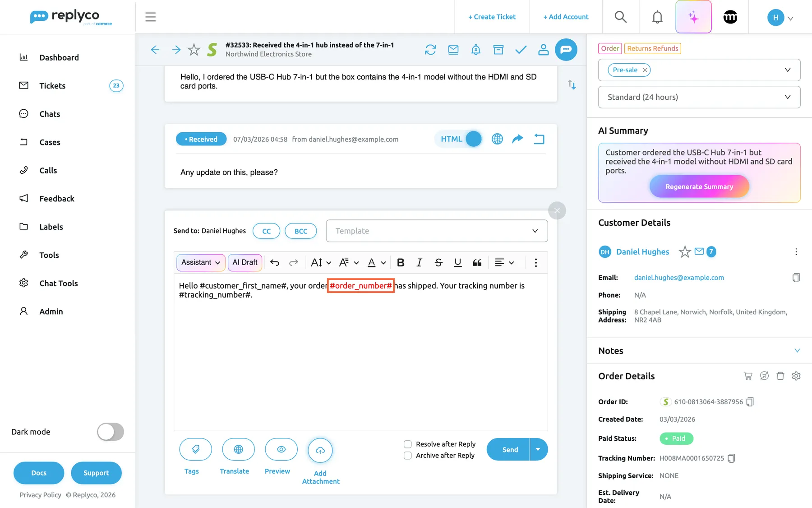Screen dimensions: 812x508
Task: Mark ticket unread with envelope icon
Action: (x=453, y=50)
